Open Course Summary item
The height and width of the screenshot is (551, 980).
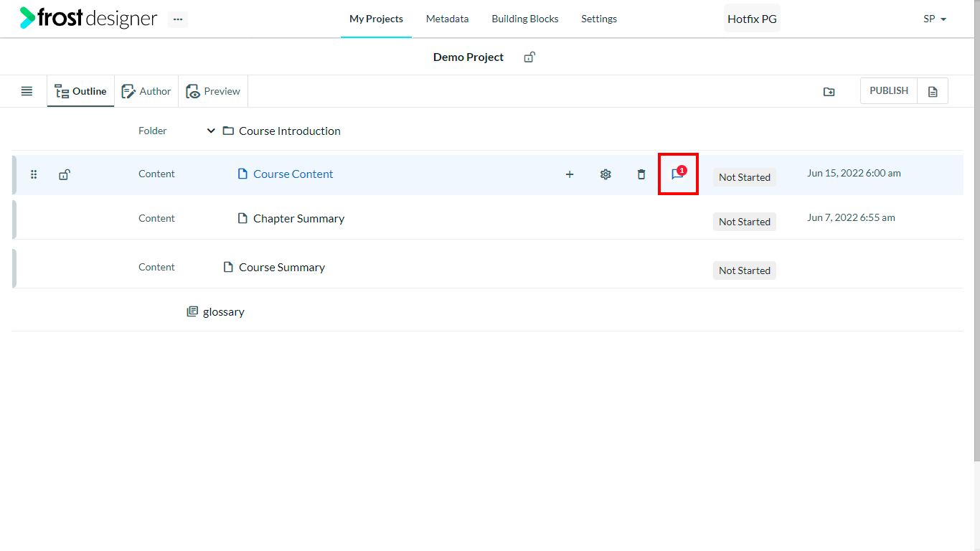click(282, 267)
